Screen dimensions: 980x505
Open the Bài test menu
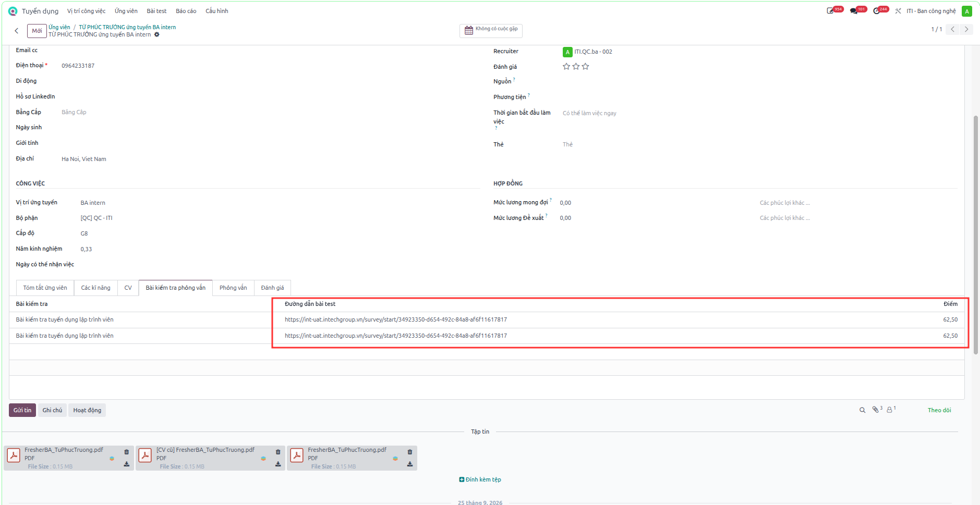click(x=156, y=11)
